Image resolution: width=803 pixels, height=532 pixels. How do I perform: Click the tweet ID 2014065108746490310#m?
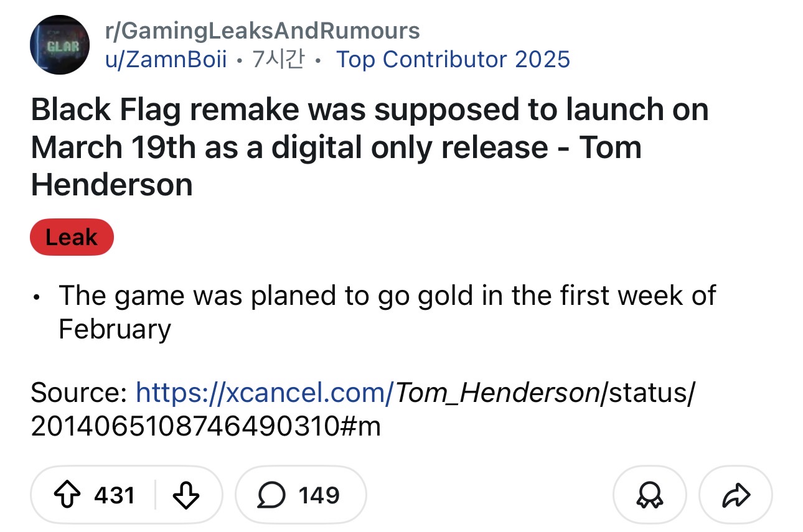click(x=205, y=427)
